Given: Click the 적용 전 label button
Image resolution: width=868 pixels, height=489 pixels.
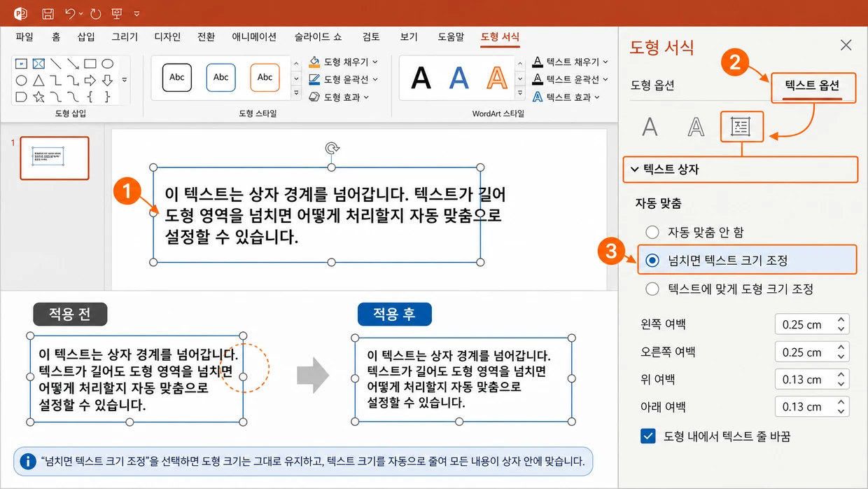Looking at the screenshot, I should (x=70, y=314).
